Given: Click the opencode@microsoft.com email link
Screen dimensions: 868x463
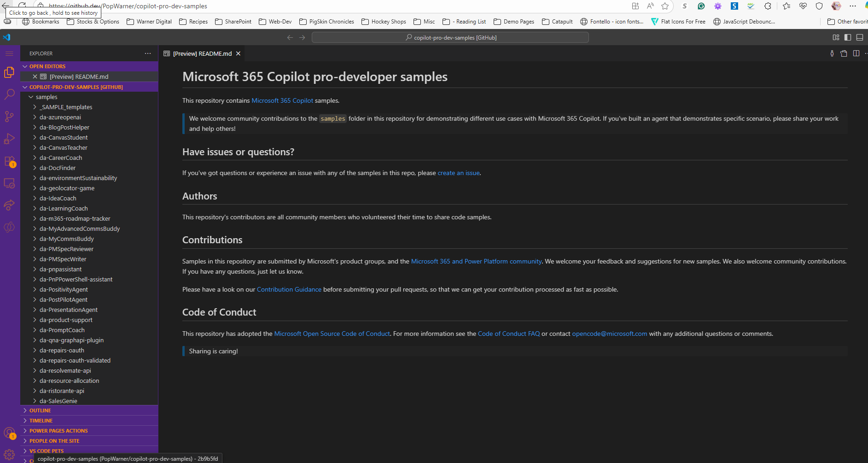Looking at the screenshot, I should point(610,334).
